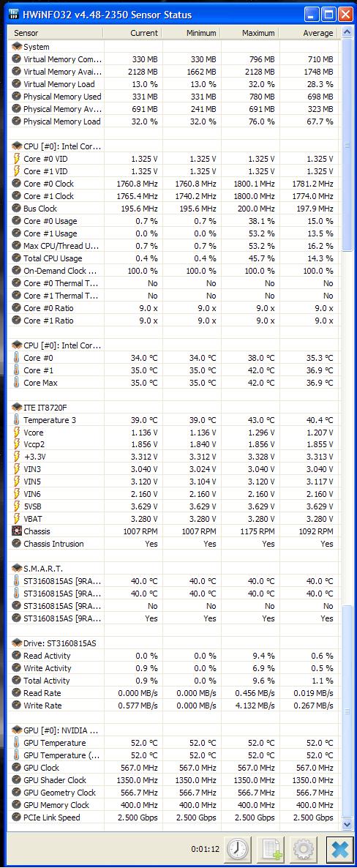Viewport: 357px width, 868px height.
Task: Close sensors with the blue X icon
Action: (339, 849)
